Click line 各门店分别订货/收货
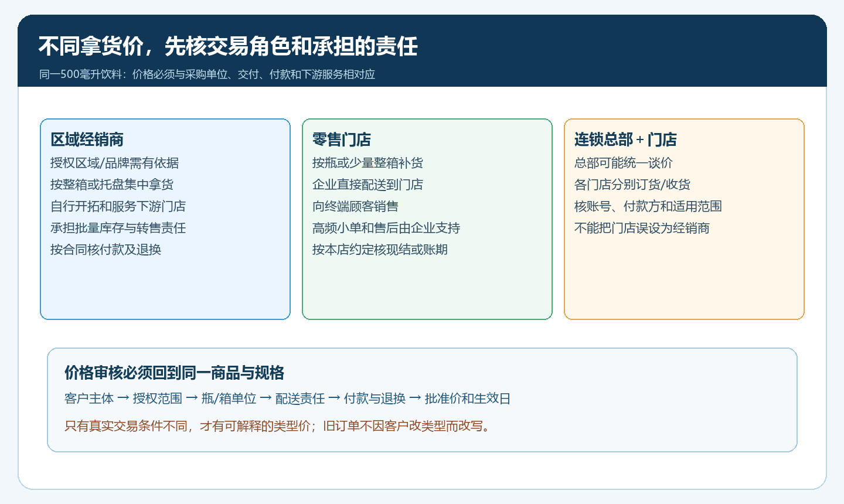 632,185
